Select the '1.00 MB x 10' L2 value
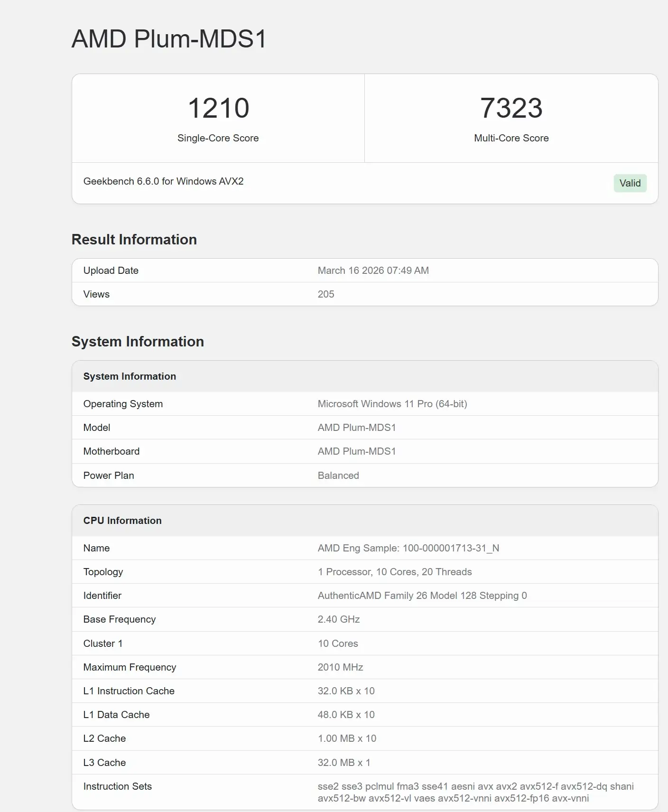Image resolution: width=668 pixels, height=812 pixels. (x=347, y=738)
